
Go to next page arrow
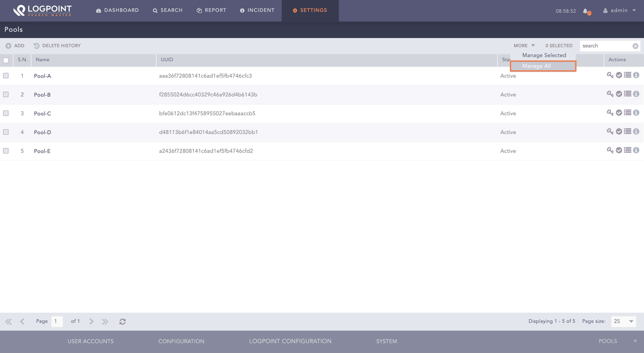click(x=91, y=321)
